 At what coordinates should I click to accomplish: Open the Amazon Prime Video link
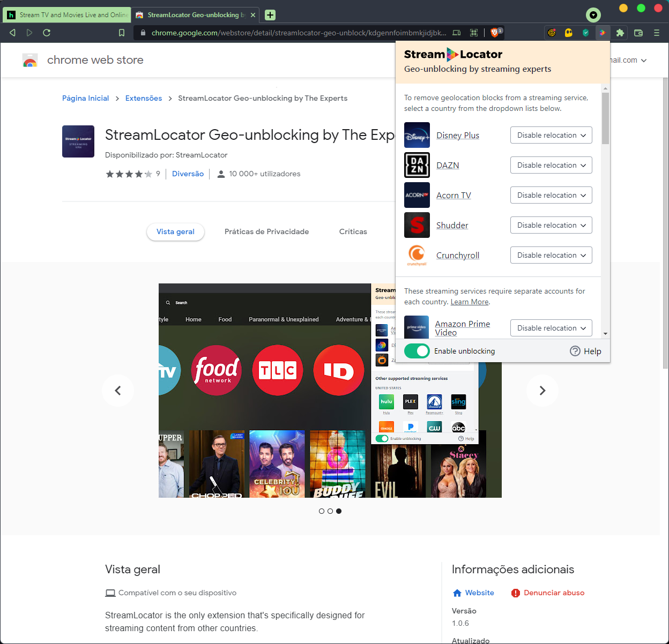[x=463, y=328]
